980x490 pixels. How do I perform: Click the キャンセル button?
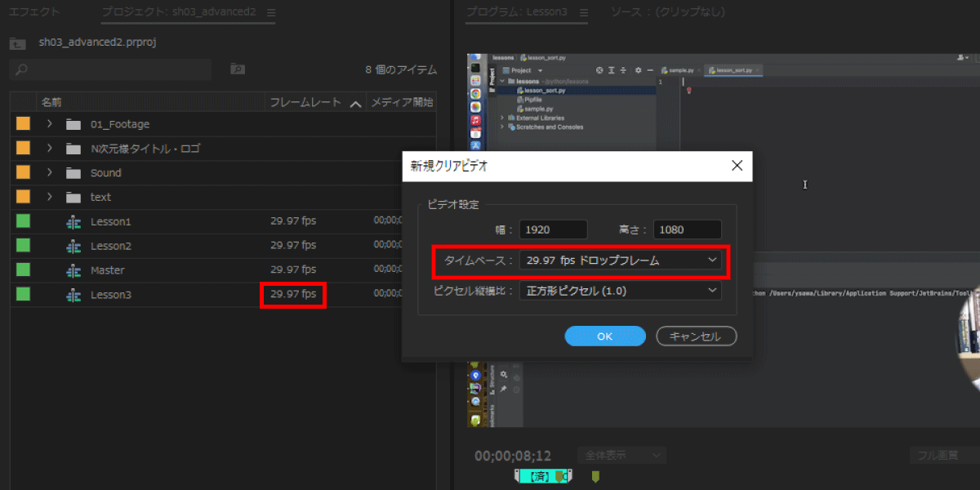[x=696, y=336]
